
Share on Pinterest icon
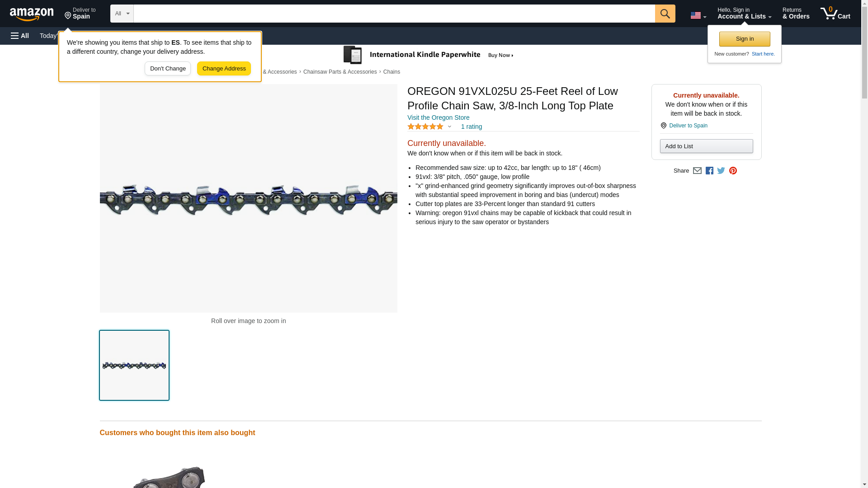click(733, 171)
